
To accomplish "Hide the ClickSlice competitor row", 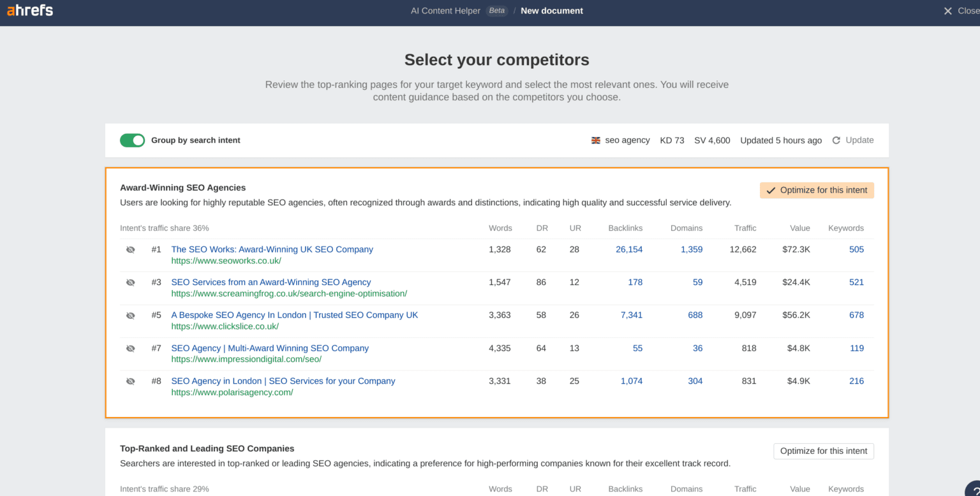I will [x=131, y=314].
